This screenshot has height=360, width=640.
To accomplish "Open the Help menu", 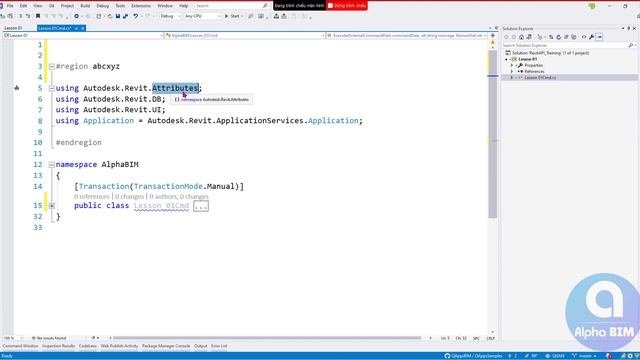I will coord(184,6).
